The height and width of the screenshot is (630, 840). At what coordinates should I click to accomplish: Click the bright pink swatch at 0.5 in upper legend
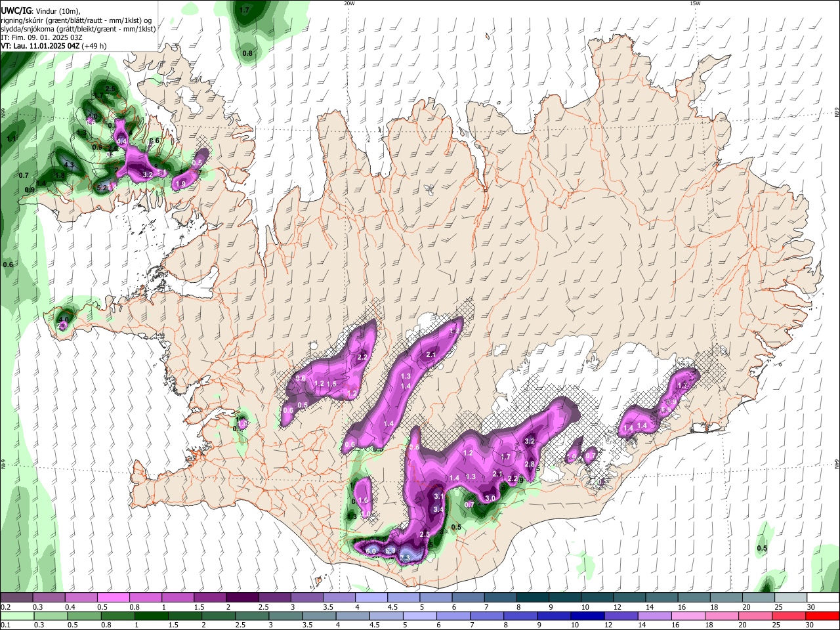pos(113,598)
